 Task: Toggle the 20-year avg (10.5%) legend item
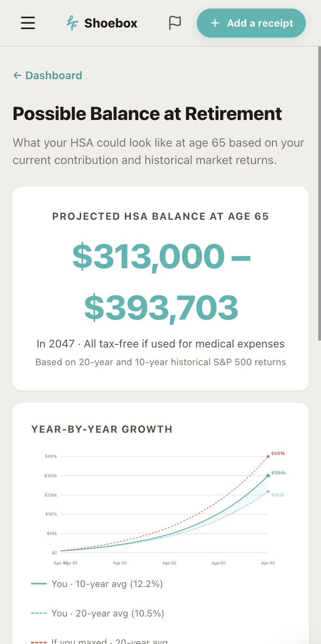click(97, 613)
